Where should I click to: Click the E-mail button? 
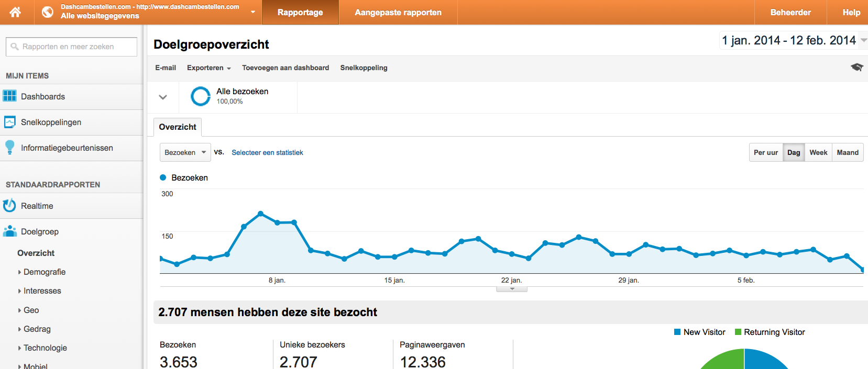166,68
